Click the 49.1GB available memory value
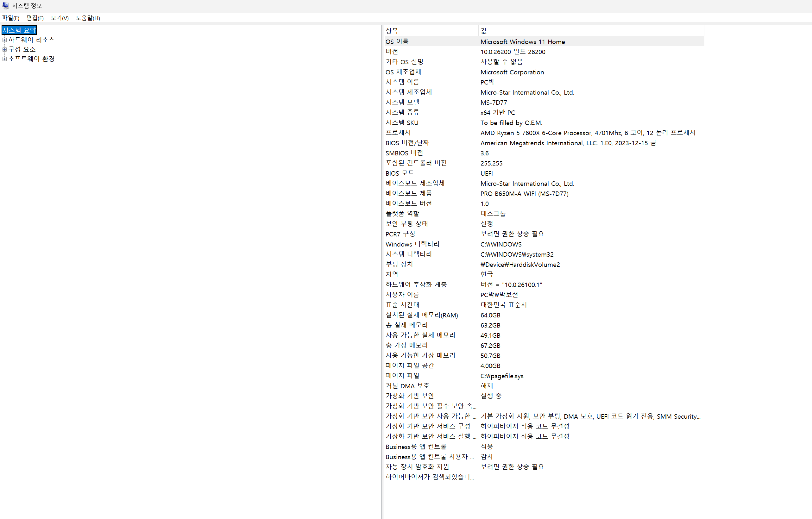Image resolution: width=812 pixels, height=519 pixels. coord(490,335)
